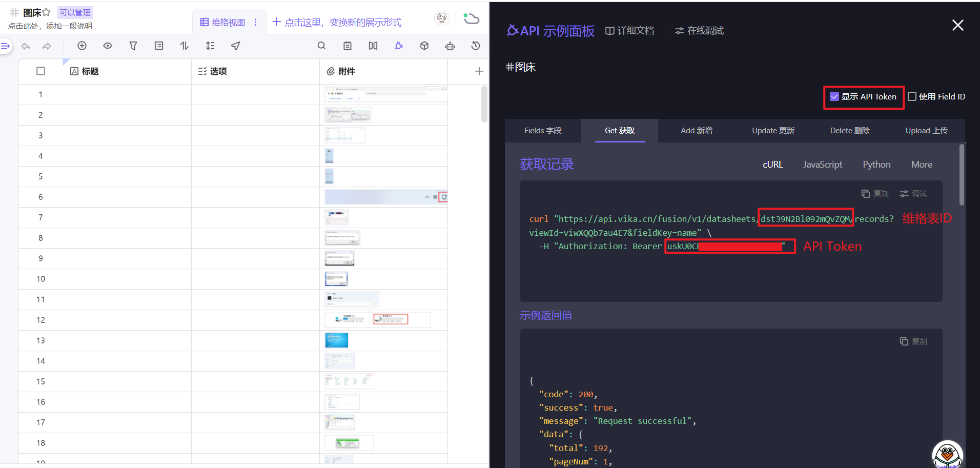The height and width of the screenshot is (468, 980).
Task: Open the 维格视图 three-dot options menu
Action: (x=256, y=22)
